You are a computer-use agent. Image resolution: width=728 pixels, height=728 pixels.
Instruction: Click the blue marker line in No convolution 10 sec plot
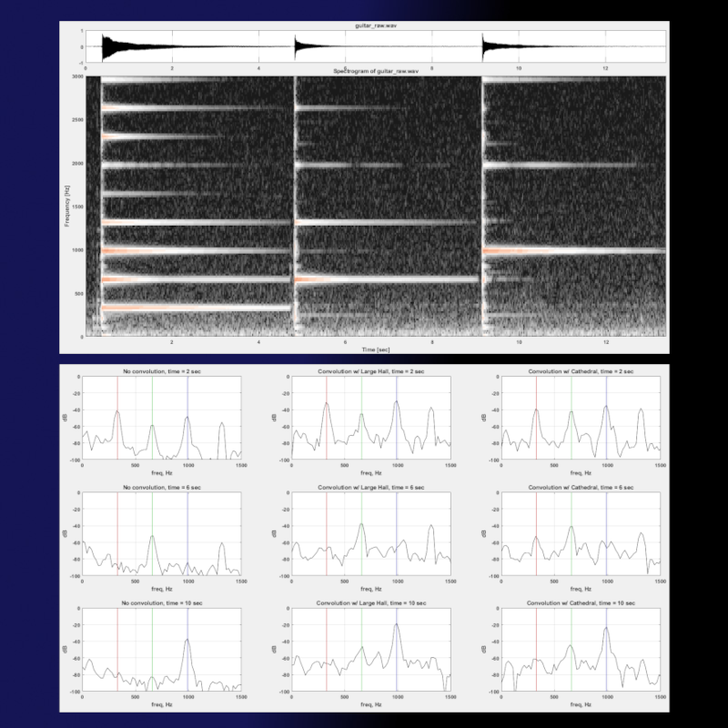click(x=187, y=650)
